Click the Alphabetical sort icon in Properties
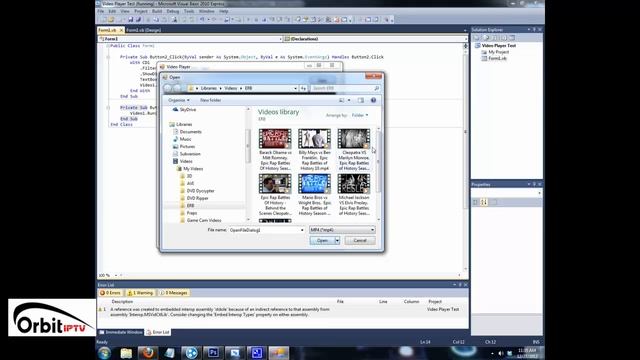 click(484, 202)
